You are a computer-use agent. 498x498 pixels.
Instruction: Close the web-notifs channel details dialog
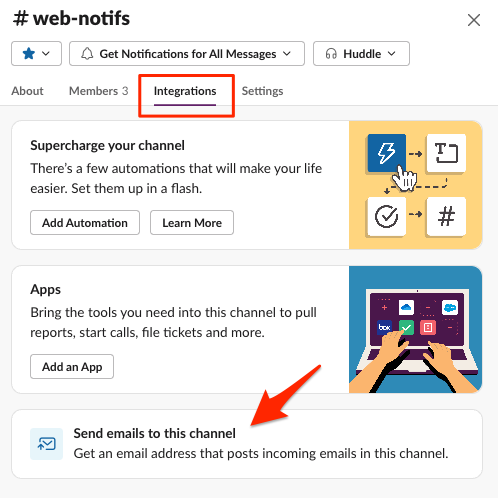point(474,20)
